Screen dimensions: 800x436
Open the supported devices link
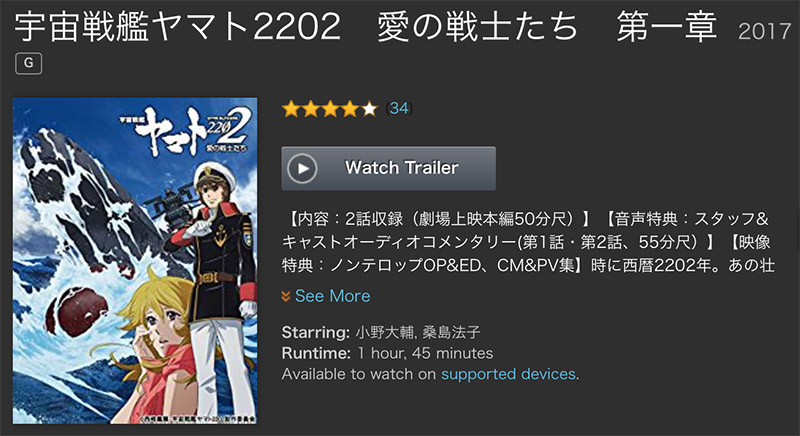coord(508,374)
